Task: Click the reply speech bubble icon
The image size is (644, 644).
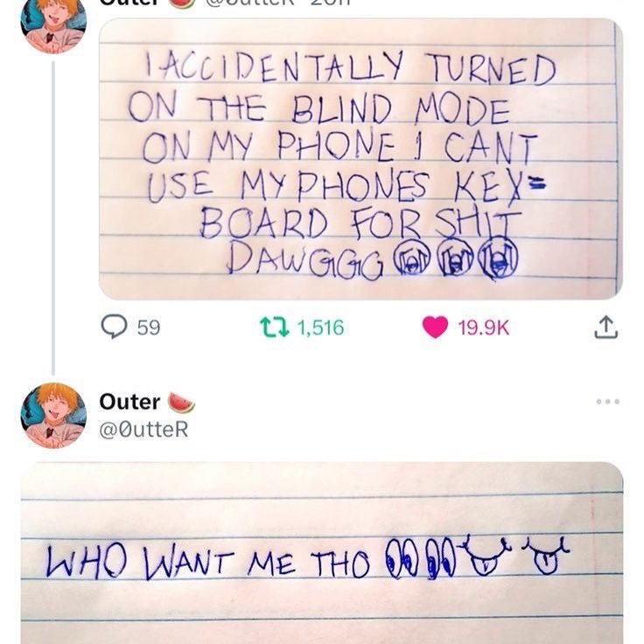Action: (114, 326)
